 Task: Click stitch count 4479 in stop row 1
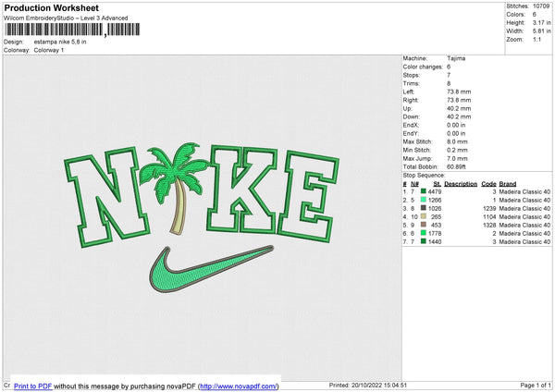pos(435,191)
